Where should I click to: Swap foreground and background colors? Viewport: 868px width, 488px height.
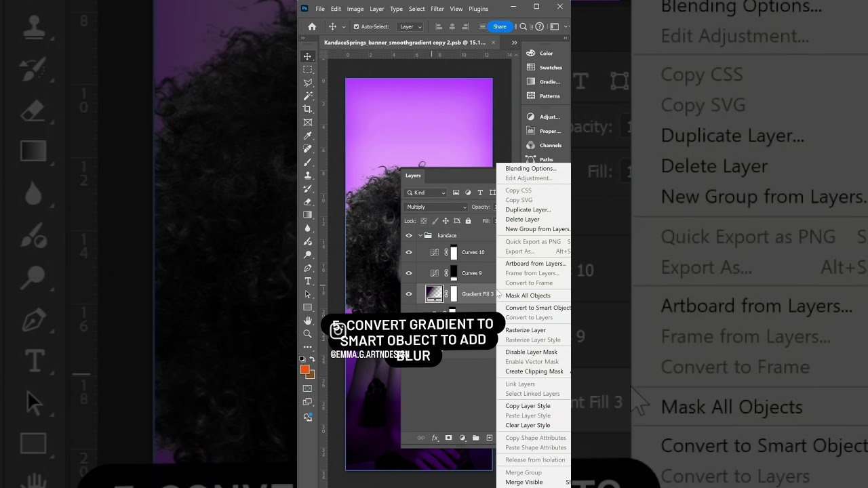tap(312, 359)
